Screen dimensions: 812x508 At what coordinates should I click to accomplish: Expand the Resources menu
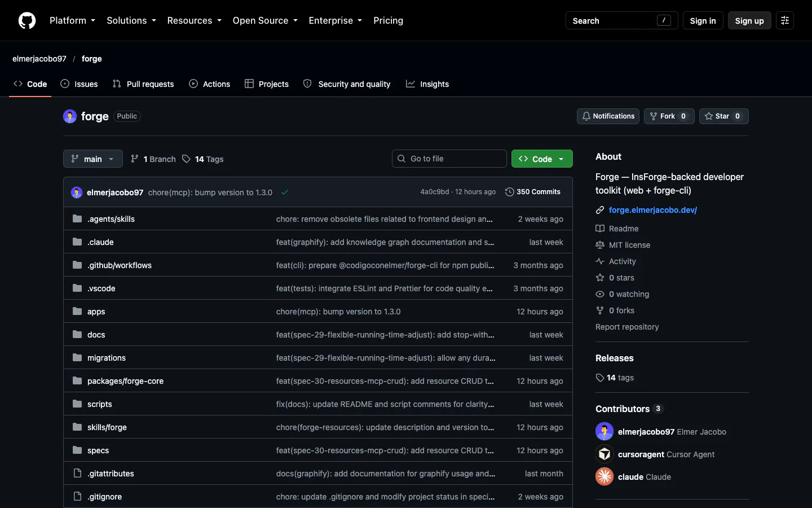(x=195, y=20)
